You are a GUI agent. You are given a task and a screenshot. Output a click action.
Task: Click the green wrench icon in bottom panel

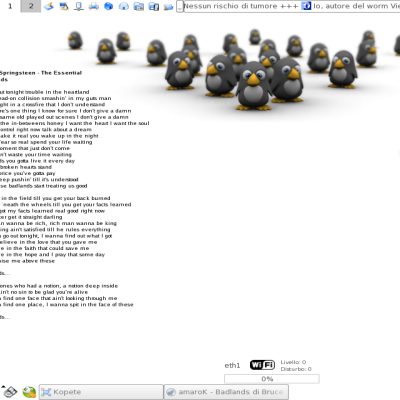29,392
